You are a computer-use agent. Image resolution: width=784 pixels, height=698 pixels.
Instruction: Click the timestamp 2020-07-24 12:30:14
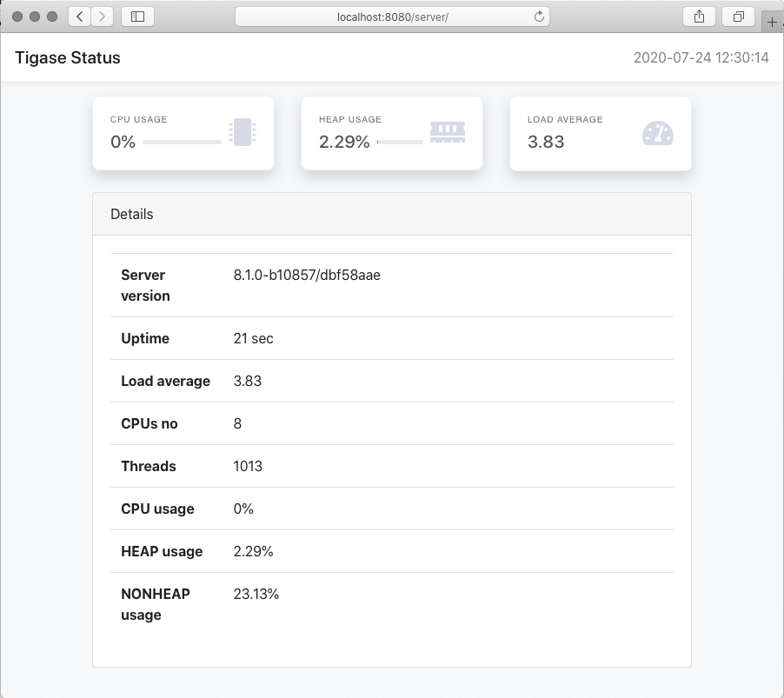701,57
